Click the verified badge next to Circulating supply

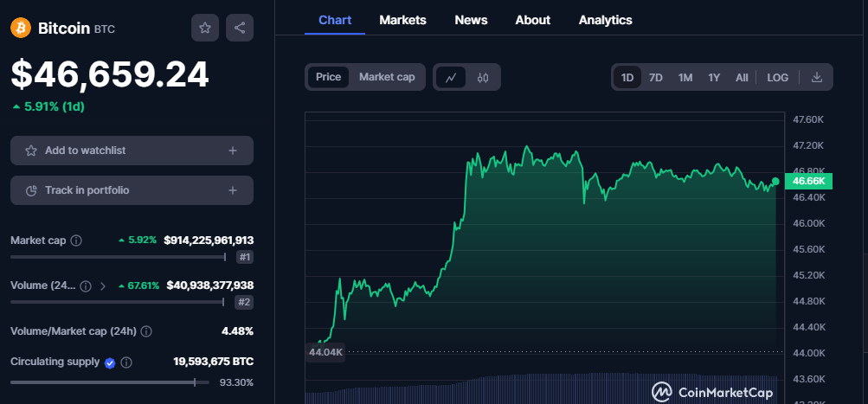tap(110, 363)
